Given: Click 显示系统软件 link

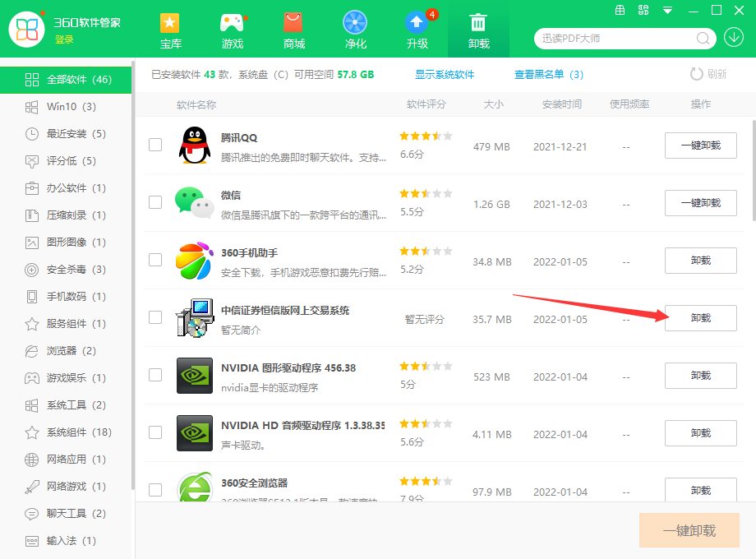Looking at the screenshot, I should click(445, 74).
